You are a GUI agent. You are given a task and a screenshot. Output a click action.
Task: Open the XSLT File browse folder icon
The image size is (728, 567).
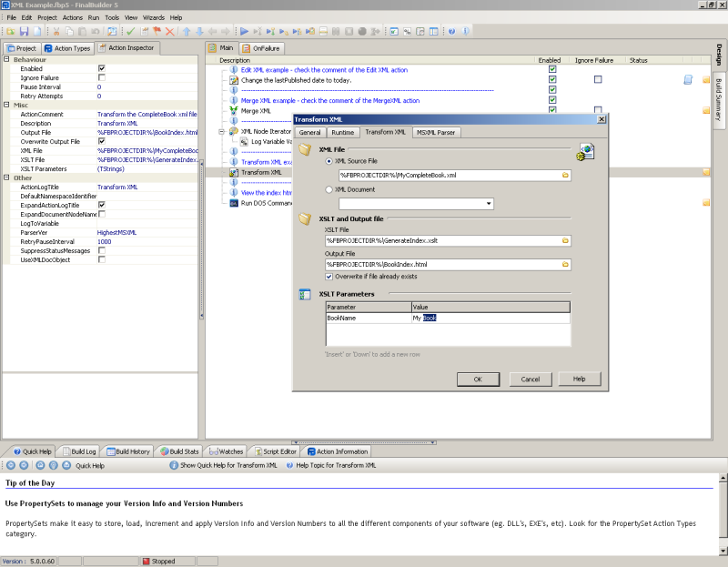tap(563, 240)
